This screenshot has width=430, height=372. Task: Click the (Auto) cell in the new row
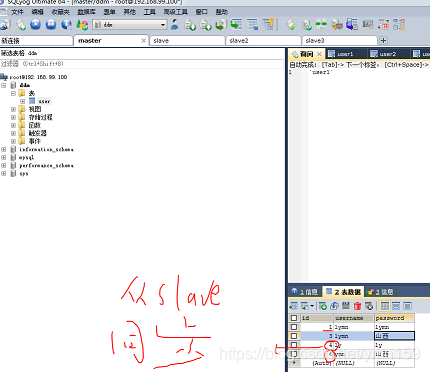317,363
